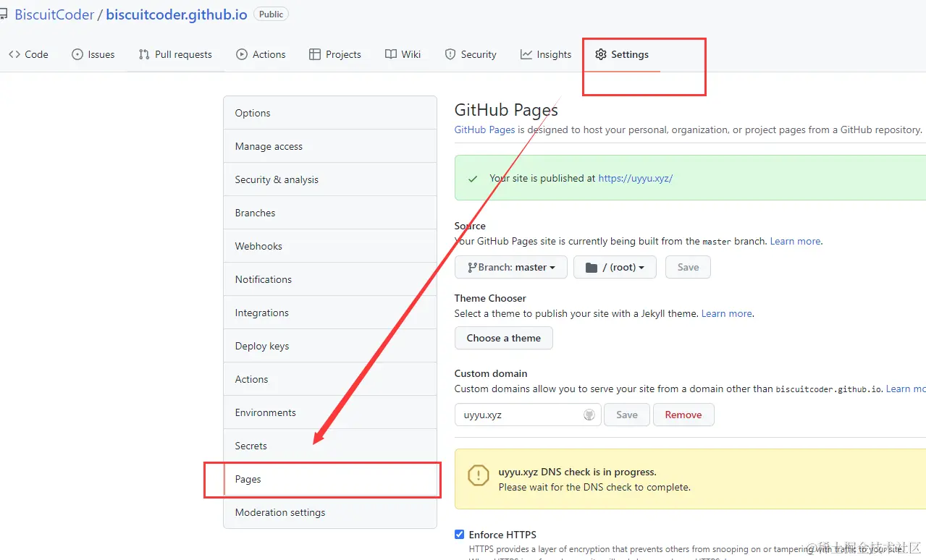Open the Issues tab

pyautogui.click(x=93, y=54)
